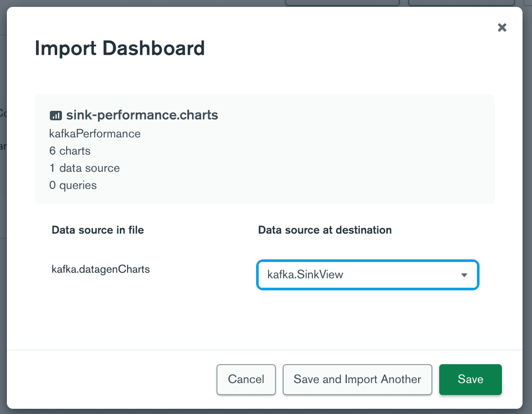This screenshot has width=532, height=414.
Task: Click the bar chart icon beside sink-performance.charts
Action: click(x=56, y=115)
